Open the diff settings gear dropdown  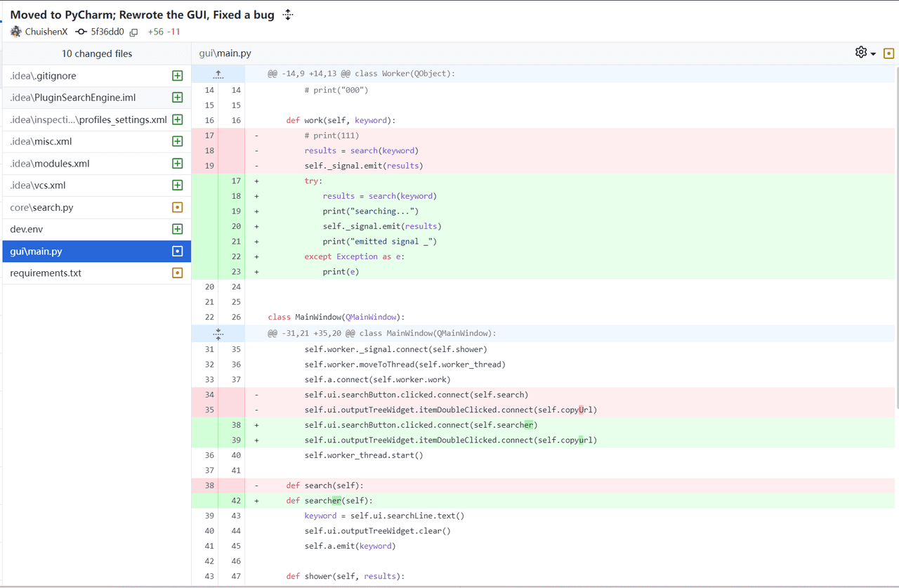pos(865,53)
